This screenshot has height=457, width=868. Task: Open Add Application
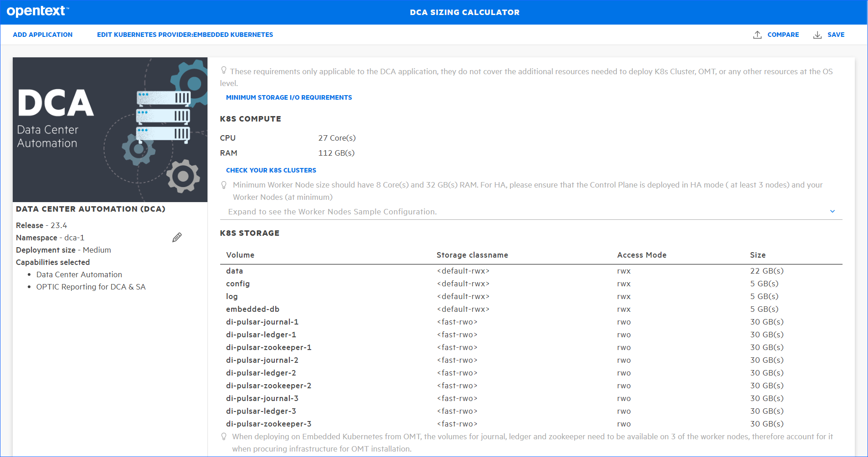coord(43,35)
